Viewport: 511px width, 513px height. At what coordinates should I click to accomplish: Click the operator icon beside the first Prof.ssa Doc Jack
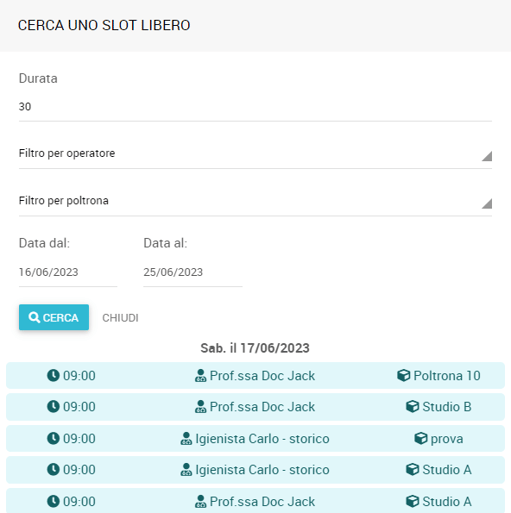(x=200, y=375)
